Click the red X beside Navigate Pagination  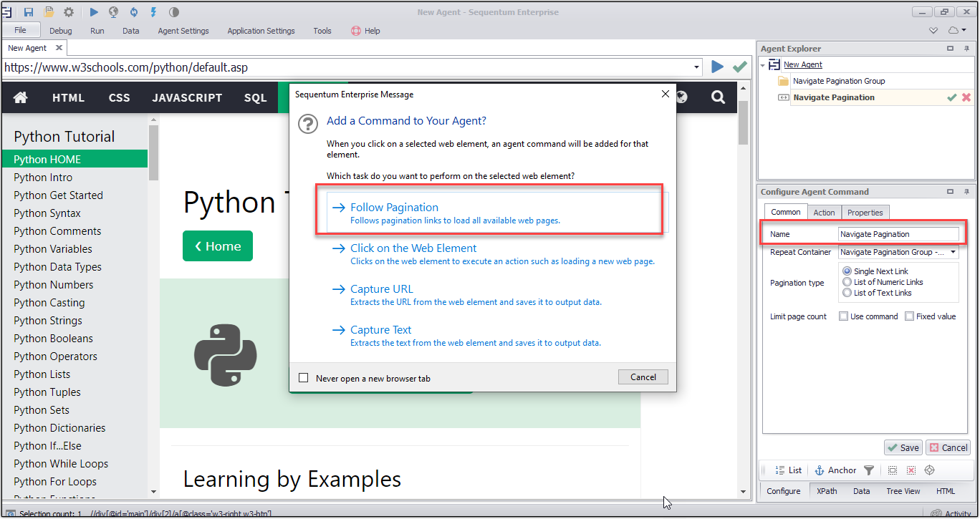point(966,97)
